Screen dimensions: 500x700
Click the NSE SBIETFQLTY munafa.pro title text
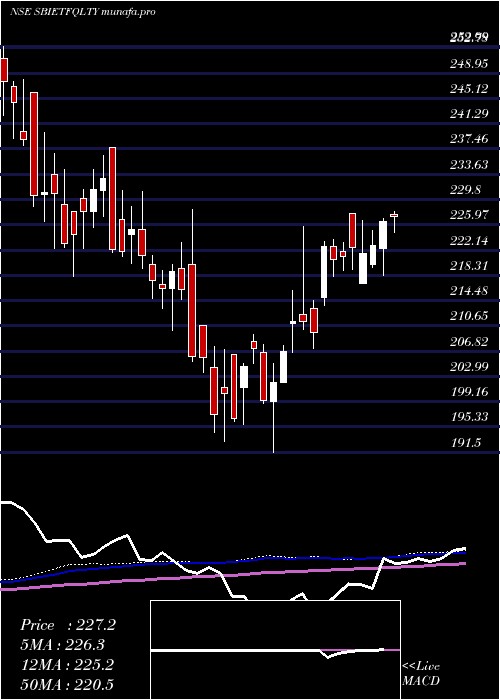(83, 12)
